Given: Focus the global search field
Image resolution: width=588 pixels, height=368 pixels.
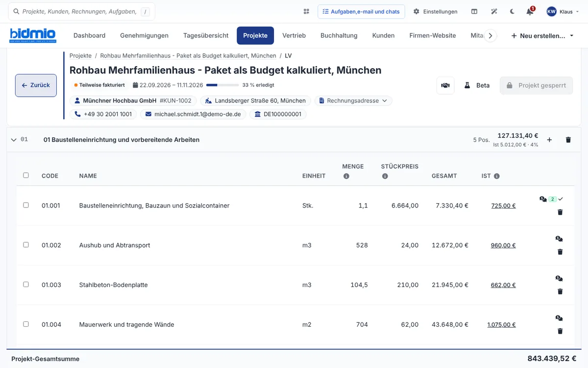Looking at the screenshot, I should (82, 11).
